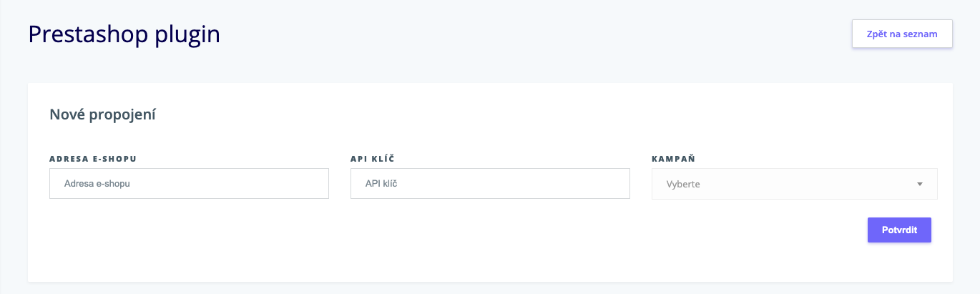Activate the API key entry box
This screenshot has height=294, width=980.
490,184
